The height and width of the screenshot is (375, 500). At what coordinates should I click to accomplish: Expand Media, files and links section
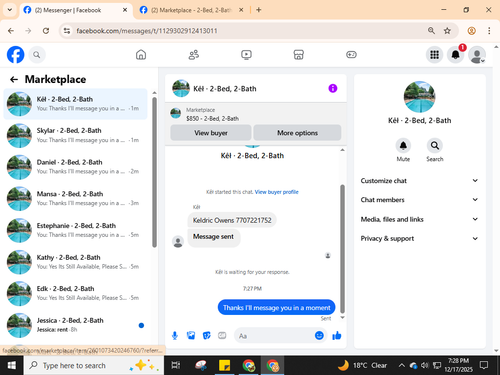pos(419,219)
